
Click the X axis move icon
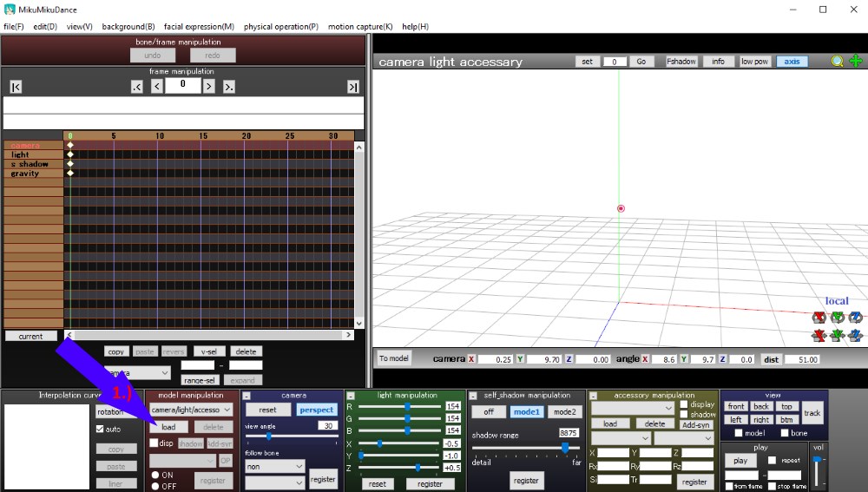tap(819, 335)
